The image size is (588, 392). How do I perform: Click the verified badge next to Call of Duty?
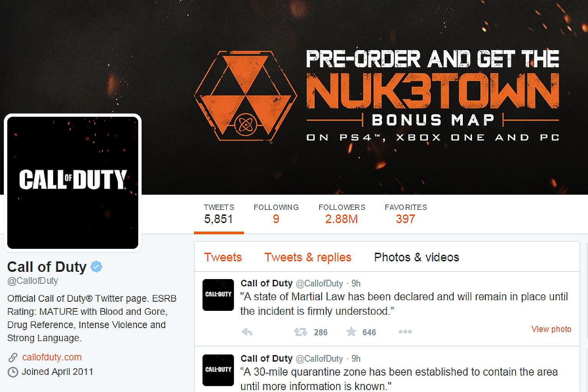(x=96, y=267)
